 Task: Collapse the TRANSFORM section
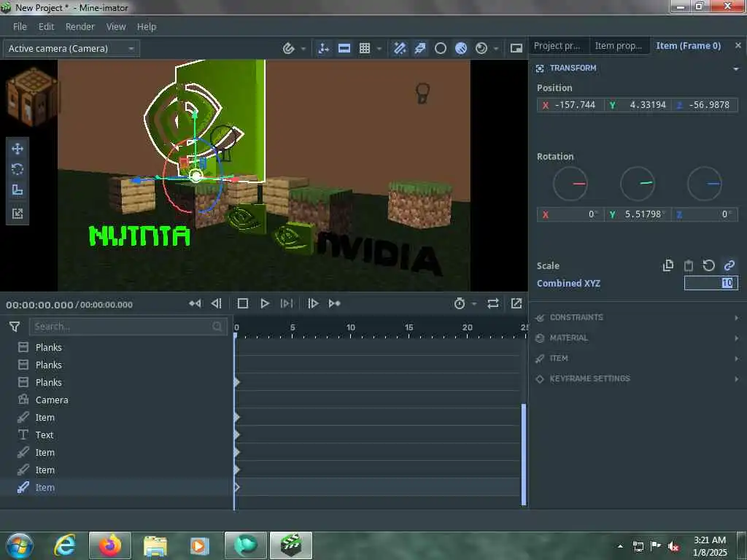click(x=737, y=69)
